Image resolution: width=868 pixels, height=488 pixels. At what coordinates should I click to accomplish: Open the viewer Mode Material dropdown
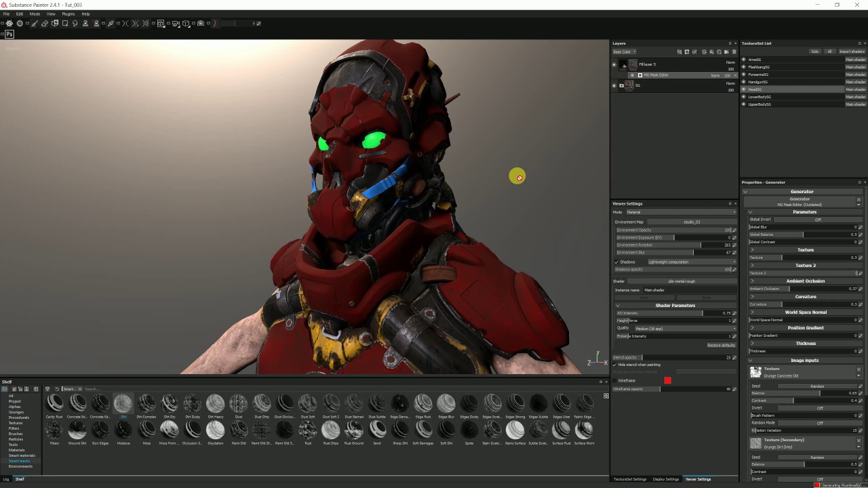(681, 212)
